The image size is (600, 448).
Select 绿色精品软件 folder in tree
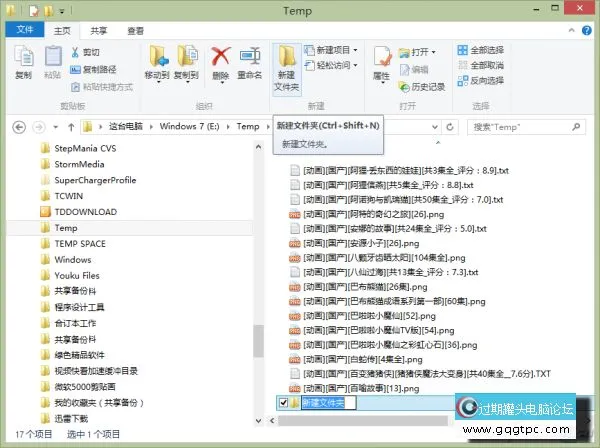(x=79, y=355)
